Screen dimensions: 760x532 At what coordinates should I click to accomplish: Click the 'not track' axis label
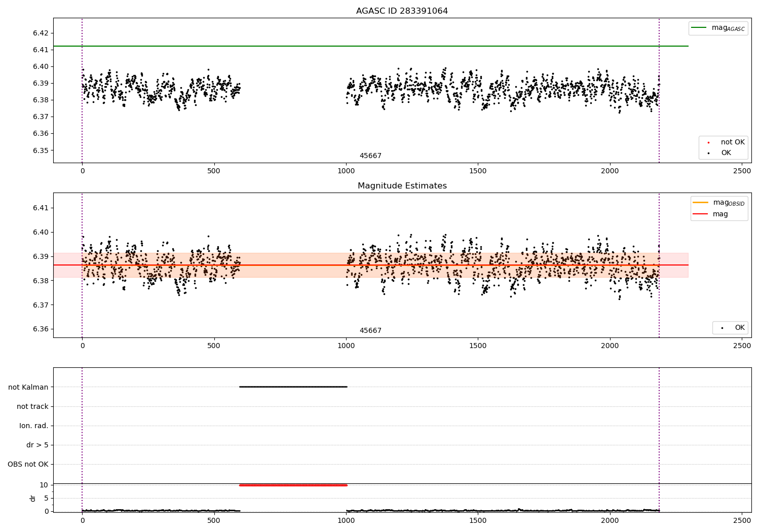tap(32, 406)
